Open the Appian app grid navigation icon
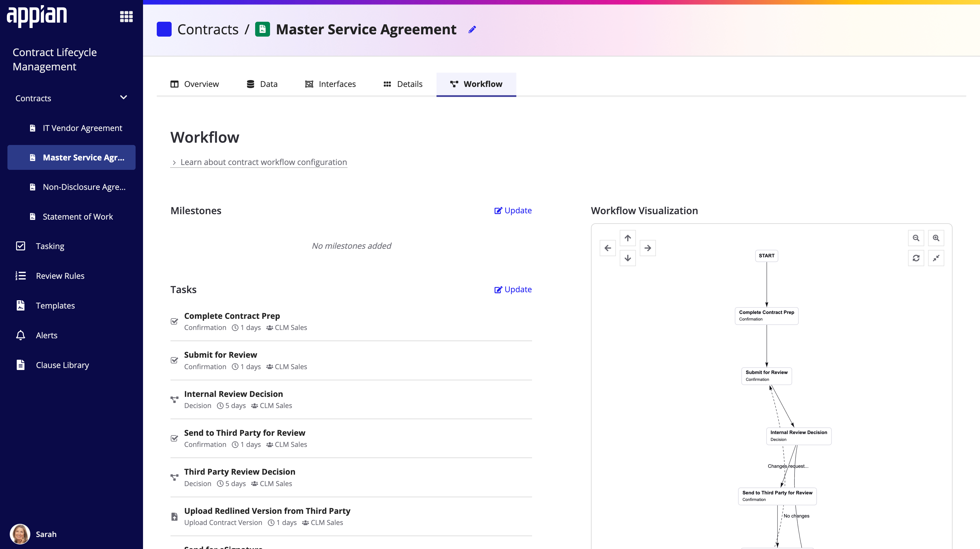This screenshot has width=980, height=549. pyautogui.click(x=126, y=16)
